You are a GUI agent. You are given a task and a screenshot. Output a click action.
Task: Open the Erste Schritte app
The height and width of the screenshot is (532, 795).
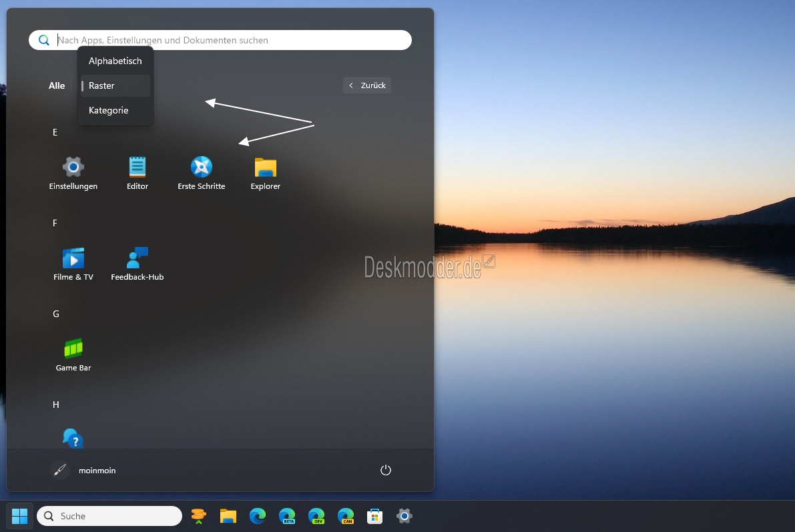(201, 172)
